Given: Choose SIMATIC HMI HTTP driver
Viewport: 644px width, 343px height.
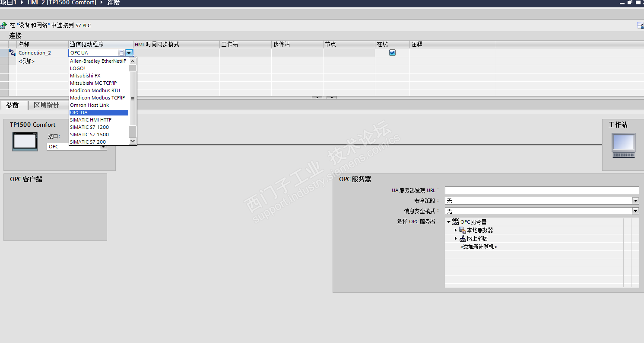Looking at the screenshot, I should [98, 120].
